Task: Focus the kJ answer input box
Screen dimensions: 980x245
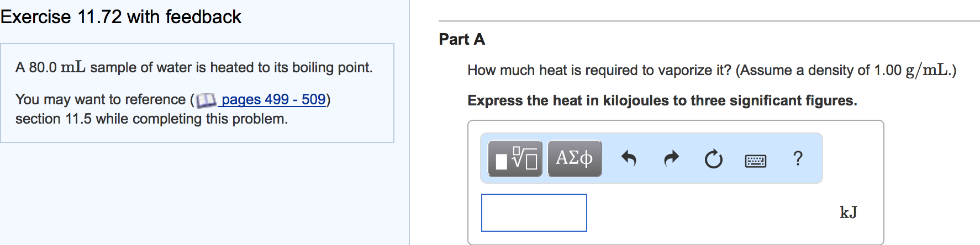Action: point(534,212)
